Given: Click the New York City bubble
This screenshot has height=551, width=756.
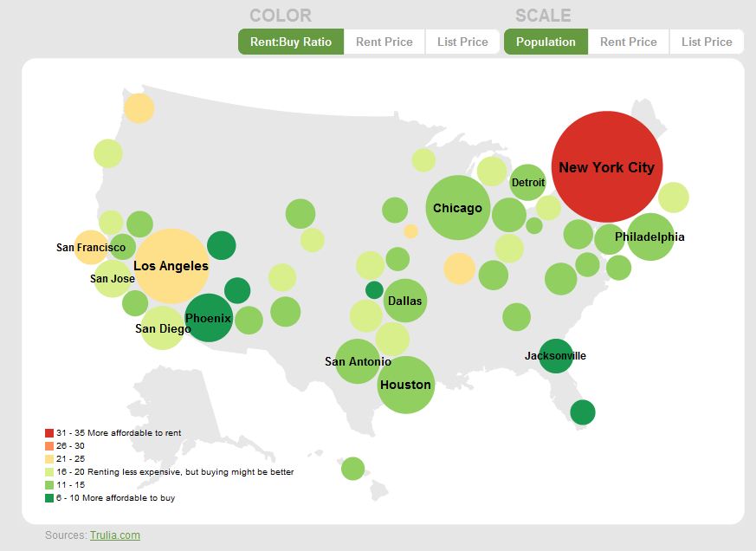Looking at the screenshot, I should [x=606, y=167].
